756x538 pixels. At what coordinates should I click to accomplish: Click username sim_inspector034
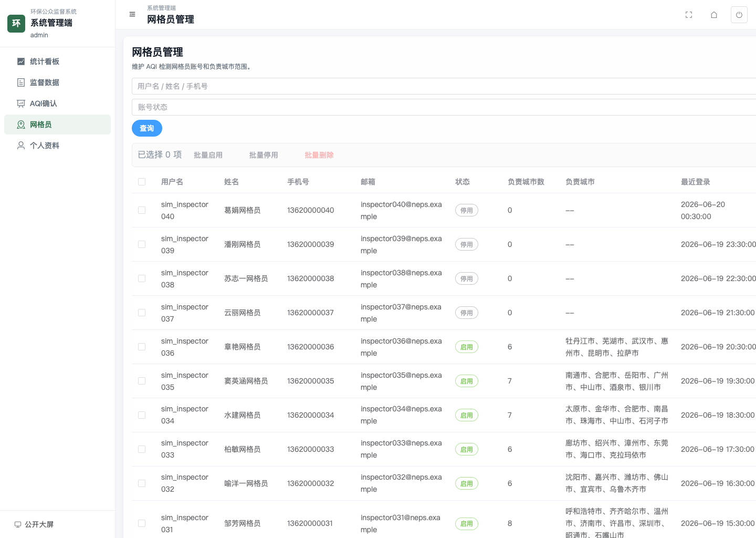point(185,415)
